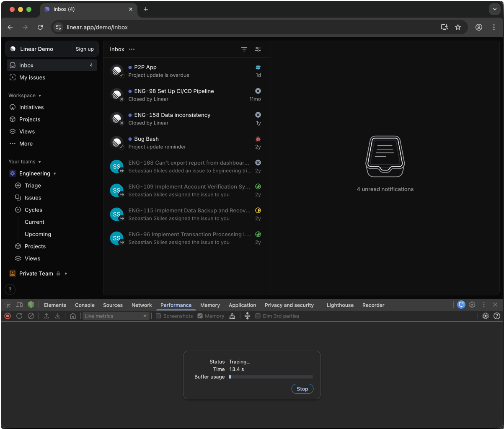Switch to the Memory tab in DevTools
This screenshot has height=429, width=504.
point(210,305)
